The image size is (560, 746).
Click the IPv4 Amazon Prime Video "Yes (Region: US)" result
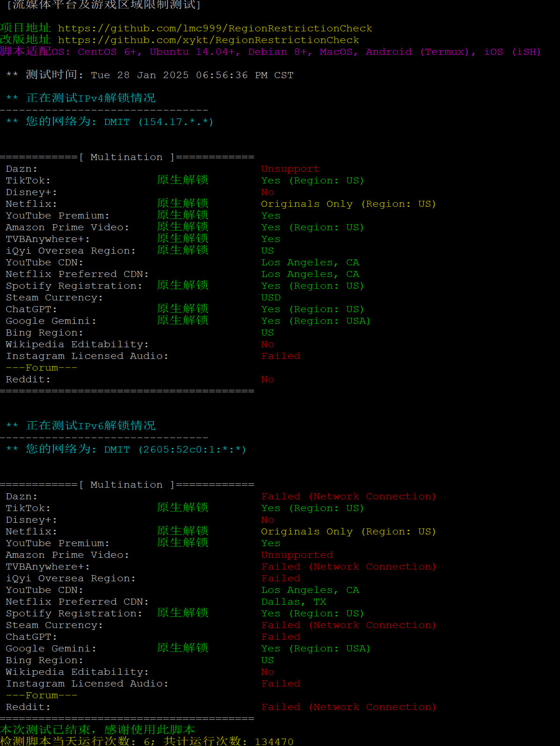coord(313,227)
